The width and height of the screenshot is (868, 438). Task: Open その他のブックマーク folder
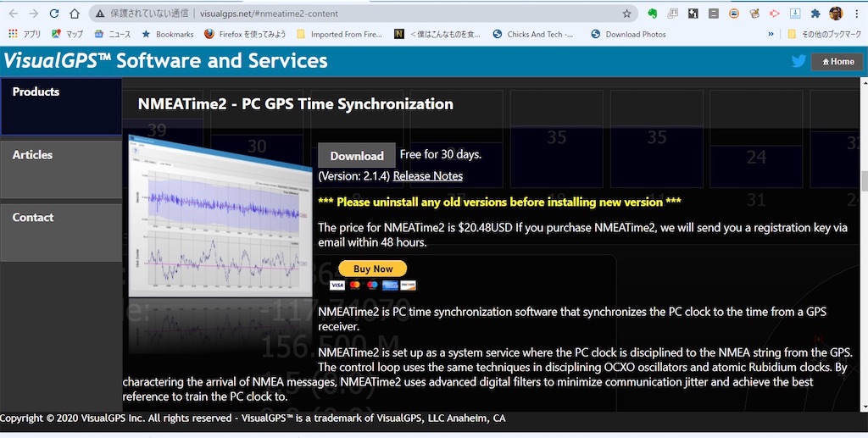[x=825, y=34]
